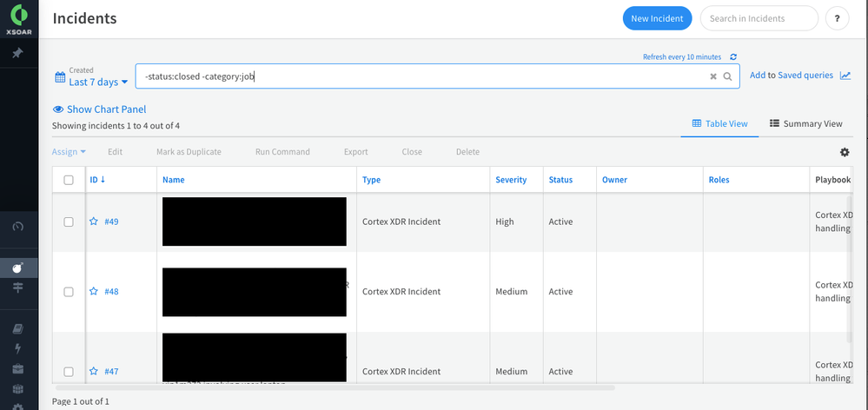Click the magnifier icon in query bar
This screenshot has width=868, height=410.
[x=728, y=76]
